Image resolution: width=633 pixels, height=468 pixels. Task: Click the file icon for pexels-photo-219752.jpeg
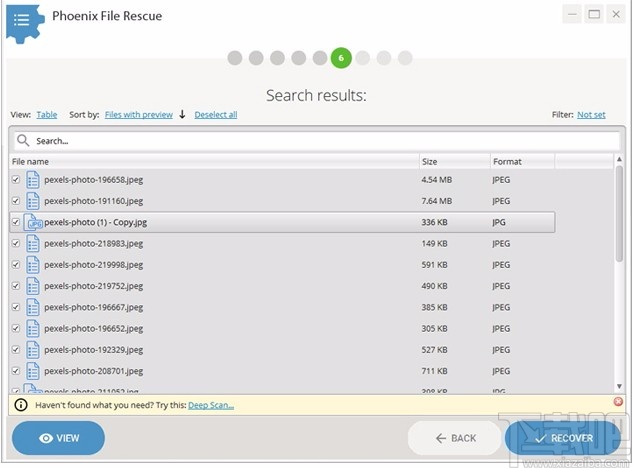[33, 286]
